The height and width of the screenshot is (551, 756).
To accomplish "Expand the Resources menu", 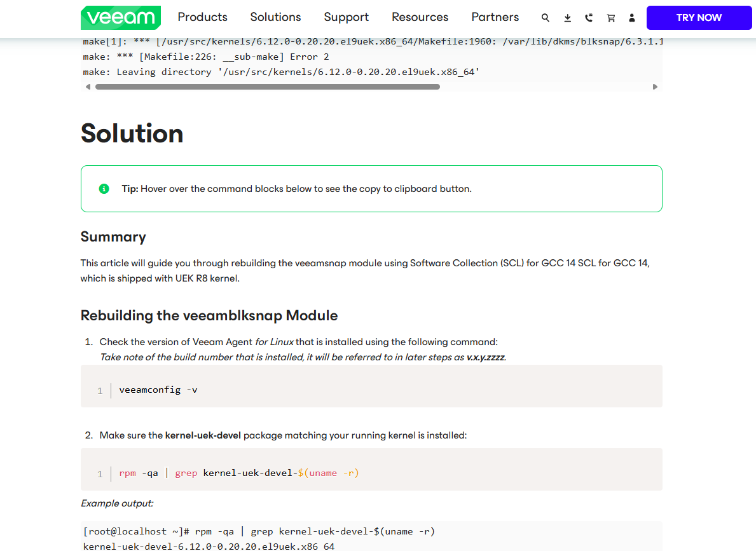I will [x=420, y=17].
